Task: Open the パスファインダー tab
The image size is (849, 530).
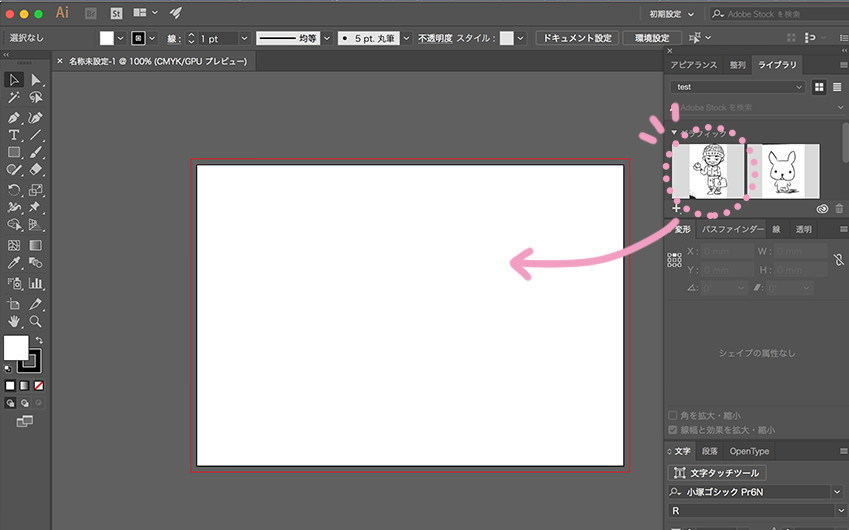Action: click(732, 229)
